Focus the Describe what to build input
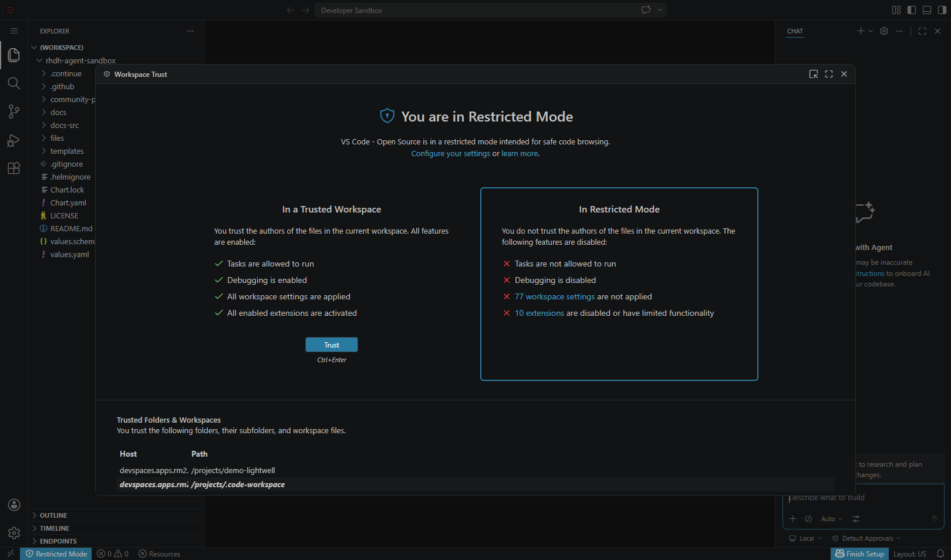Image resolution: width=951 pixels, height=560 pixels. [x=863, y=498]
